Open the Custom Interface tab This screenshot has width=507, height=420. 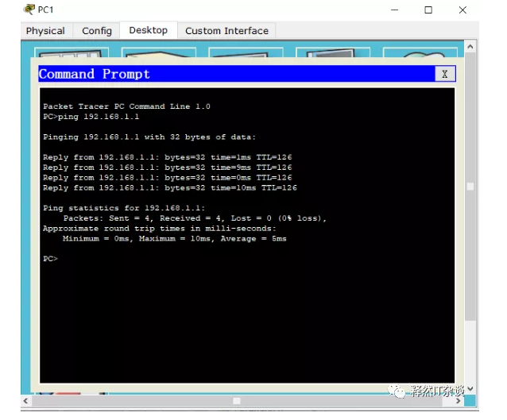226,31
